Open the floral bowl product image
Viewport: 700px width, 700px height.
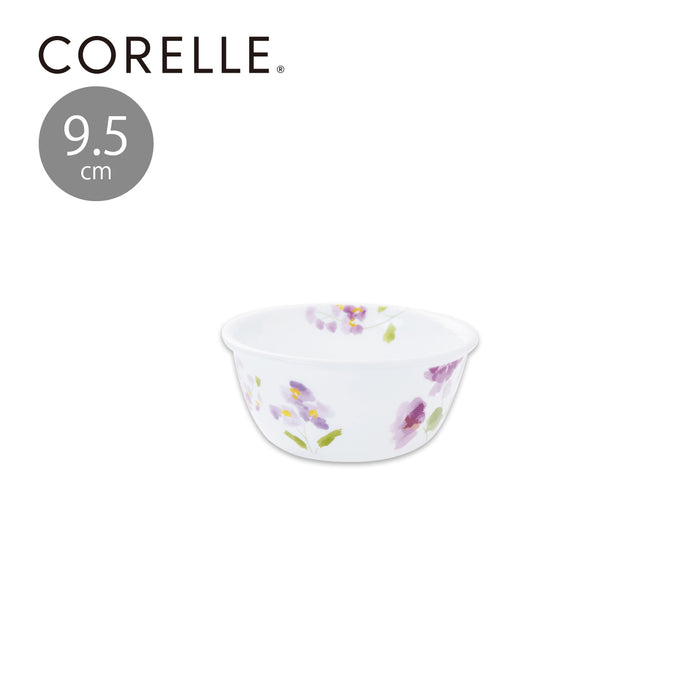click(x=350, y=383)
